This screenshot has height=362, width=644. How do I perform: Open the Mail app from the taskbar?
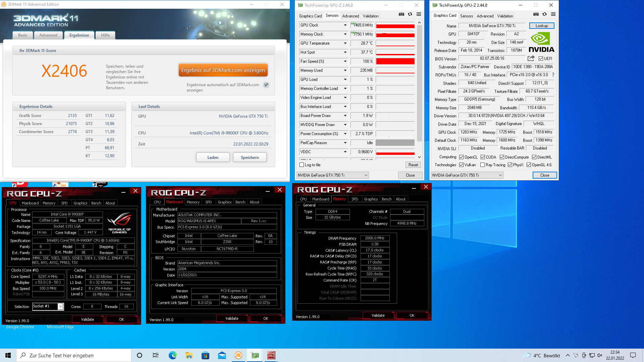coord(222,355)
